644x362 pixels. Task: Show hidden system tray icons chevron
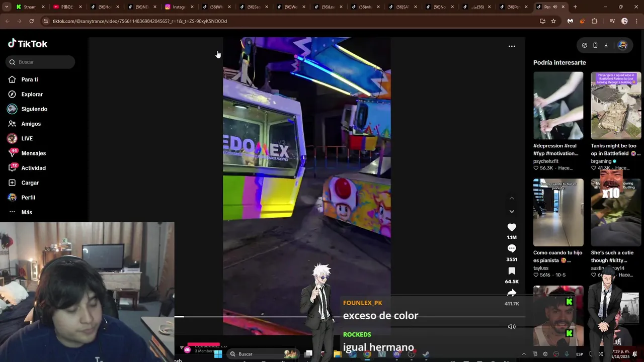coord(524,354)
